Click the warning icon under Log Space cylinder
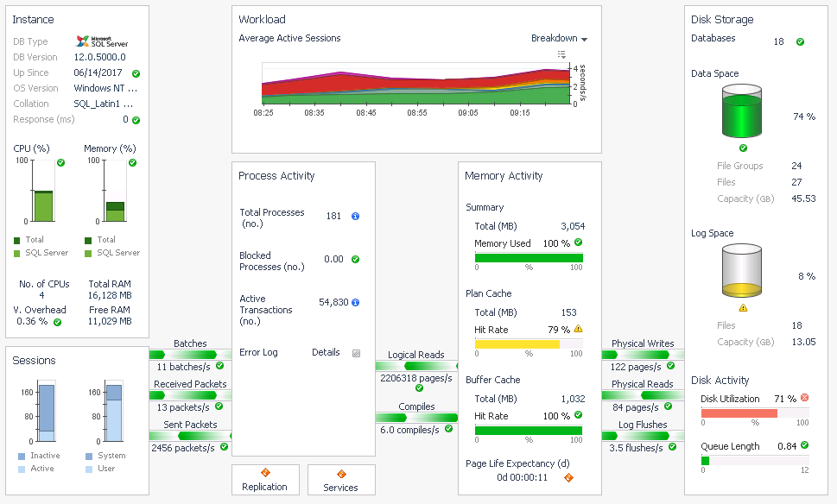 [x=743, y=307]
